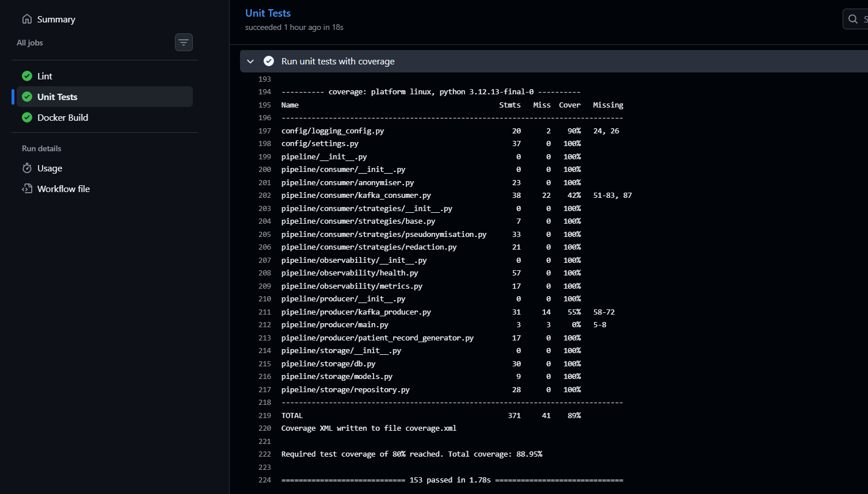Viewport: 868px width, 494px height.
Task: Click the 'Missing' column header
Action: pos(608,105)
